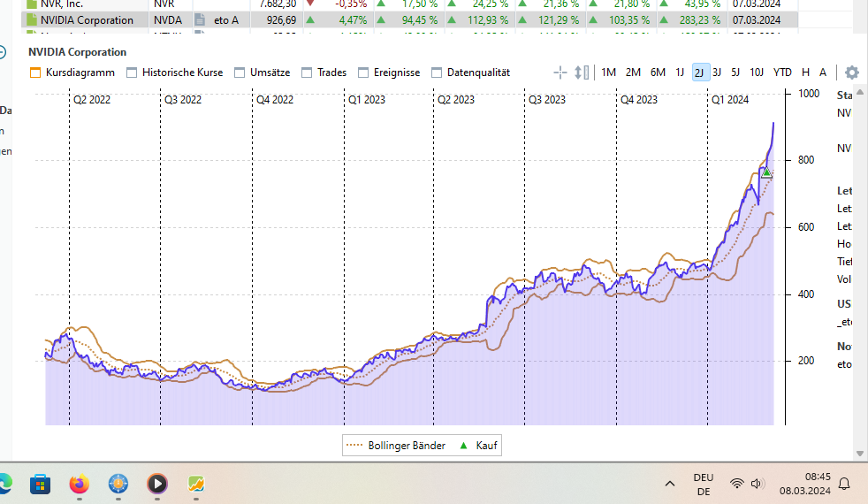Click the 07.03.2024 date in NVIDIA row
868x504 pixels.
point(756,20)
